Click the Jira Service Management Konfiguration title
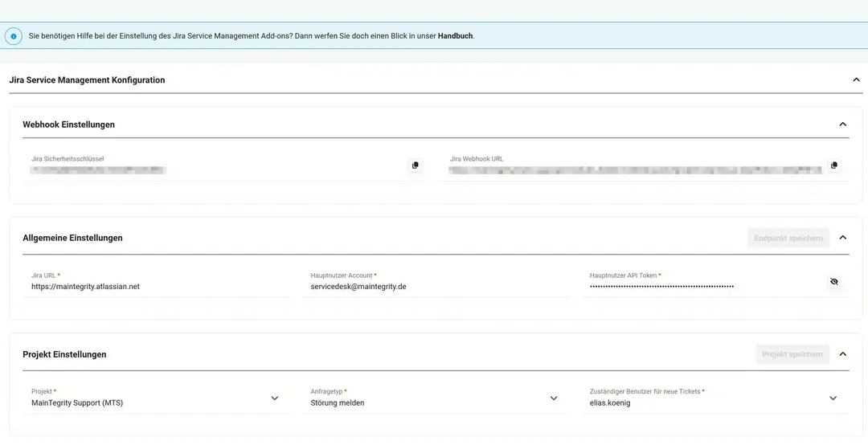The image size is (868, 445). [87, 80]
